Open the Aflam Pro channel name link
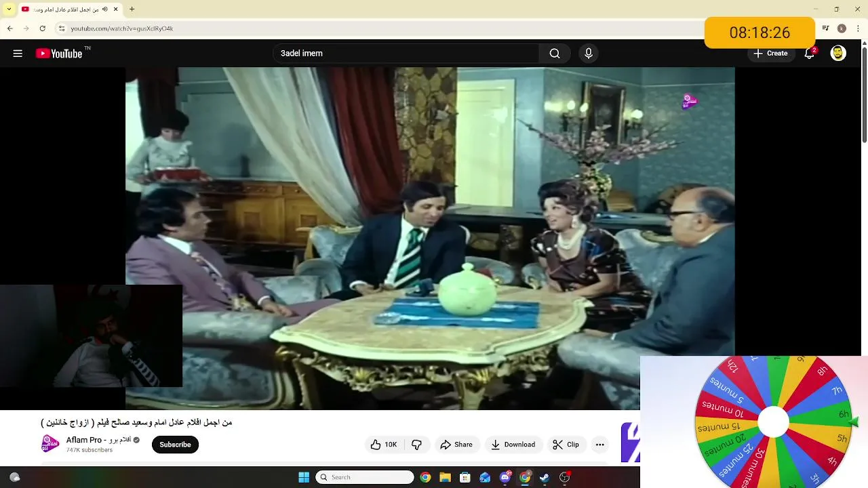The height and width of the screenshot is (488, 868). tap(98, 440)
